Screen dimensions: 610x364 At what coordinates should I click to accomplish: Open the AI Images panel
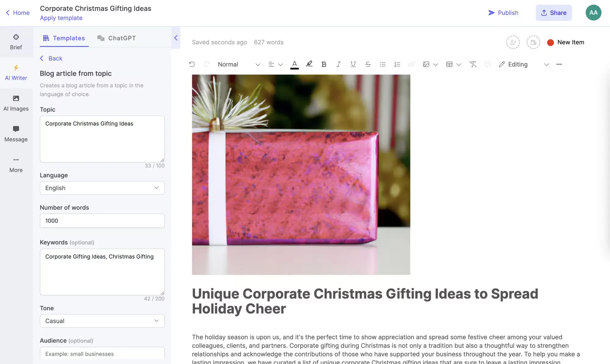pos(16,103)
